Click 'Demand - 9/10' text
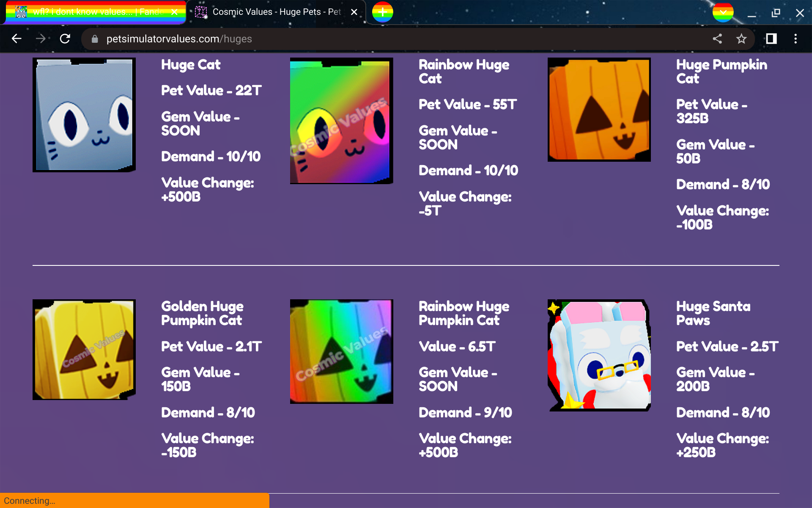 (465, 413)
